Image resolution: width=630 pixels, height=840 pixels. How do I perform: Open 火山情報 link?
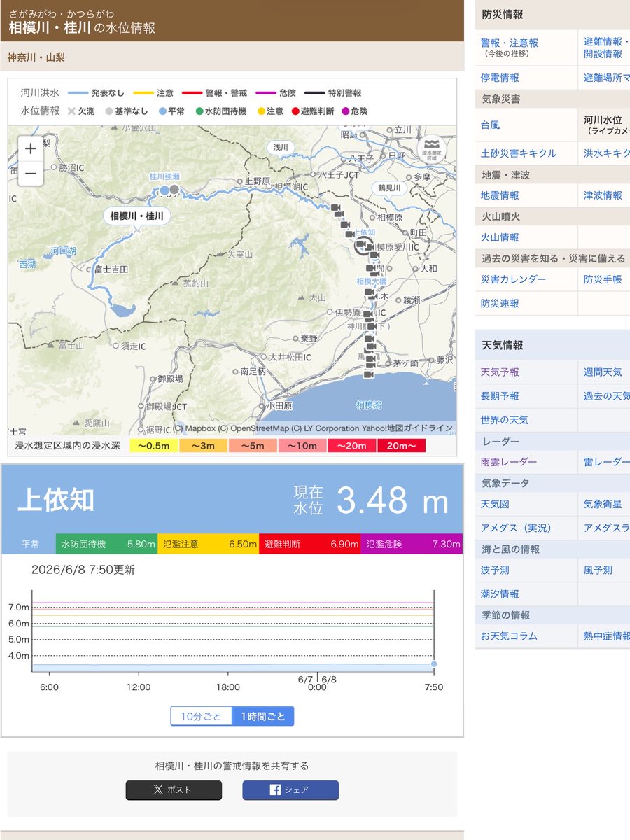coord(500,237)
